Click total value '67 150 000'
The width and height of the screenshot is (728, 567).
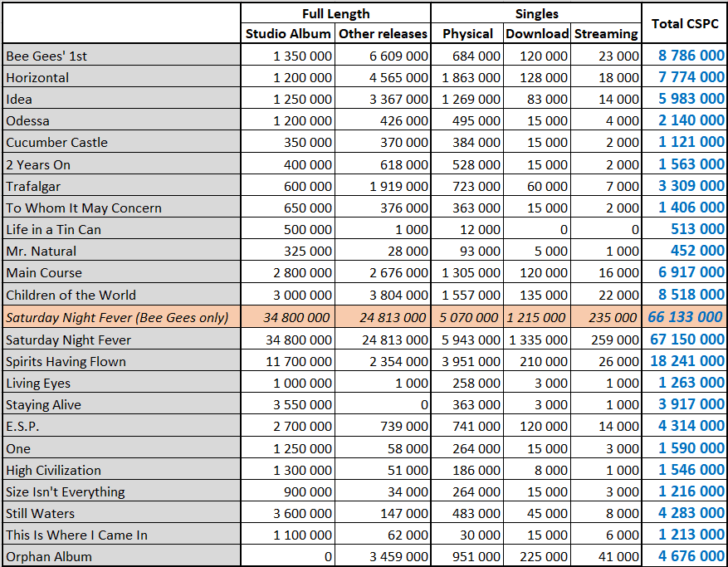687,339
